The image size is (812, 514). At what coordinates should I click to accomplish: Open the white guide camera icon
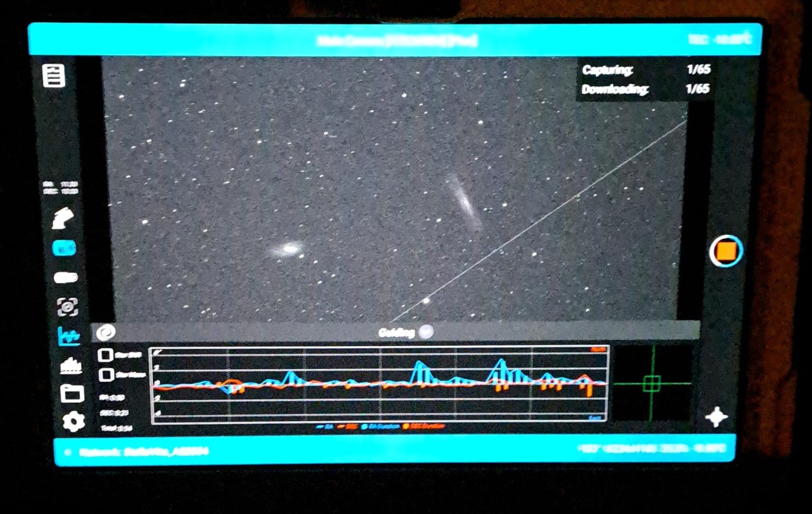pos(66,277)
